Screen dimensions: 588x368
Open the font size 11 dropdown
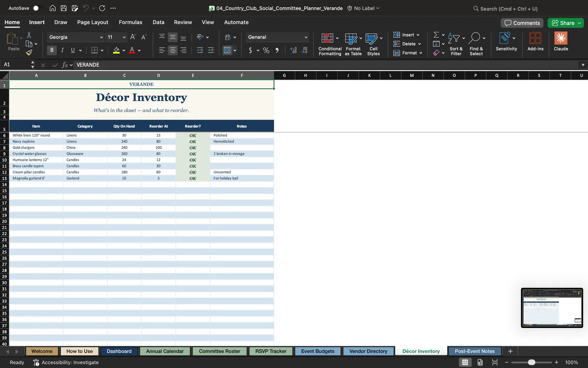point(124,37)
